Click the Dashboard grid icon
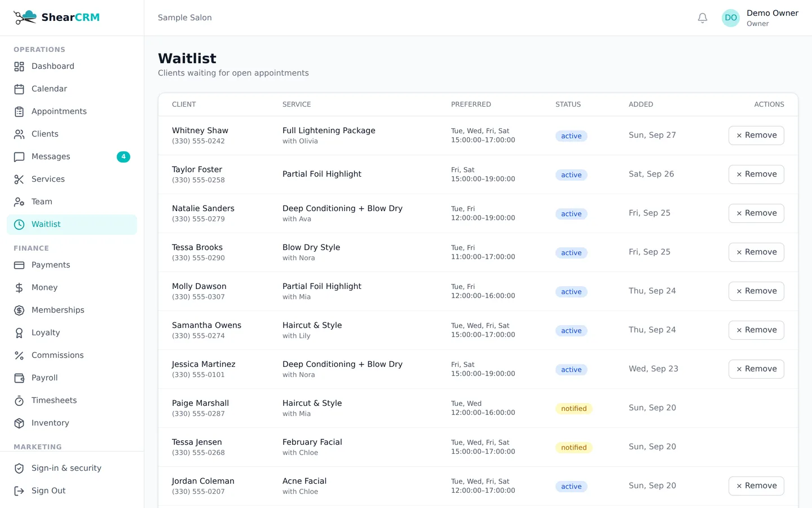 coord(19,67)
